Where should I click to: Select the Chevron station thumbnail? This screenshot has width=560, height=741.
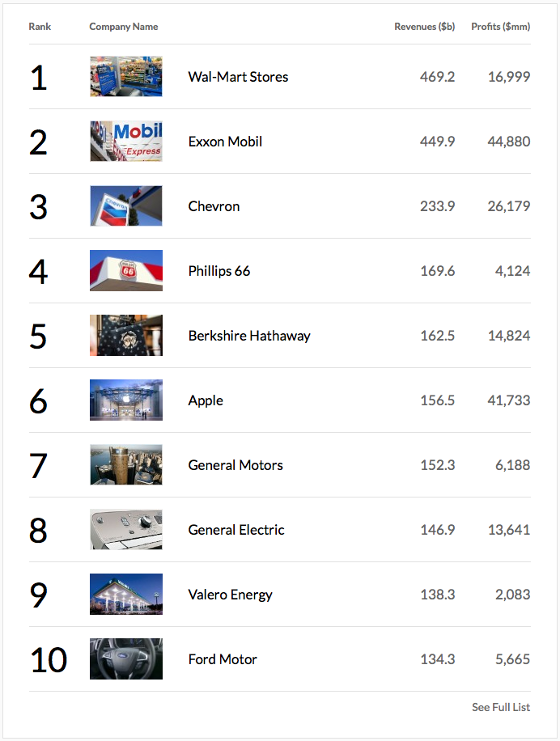(125, 206)
